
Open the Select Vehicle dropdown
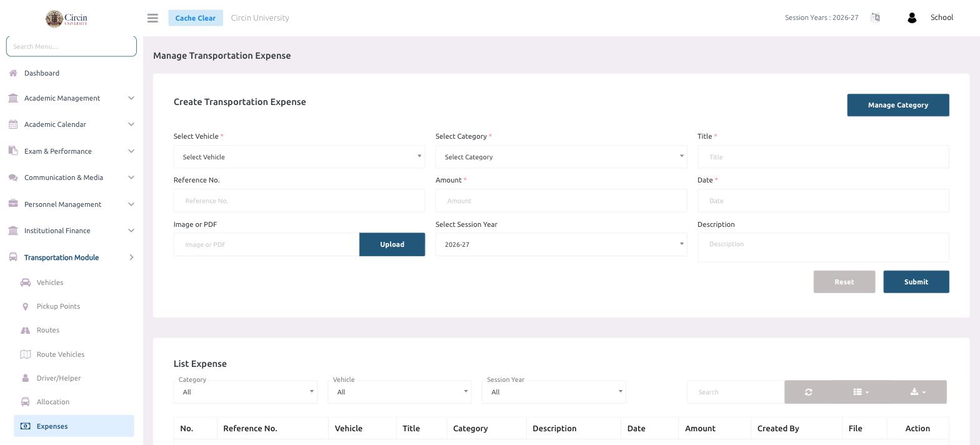point(299,157)
